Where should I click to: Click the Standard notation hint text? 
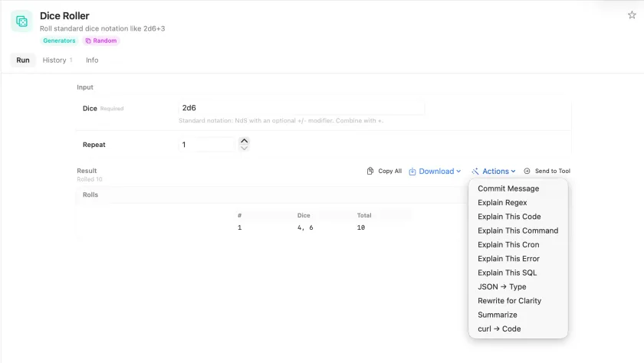281,120
